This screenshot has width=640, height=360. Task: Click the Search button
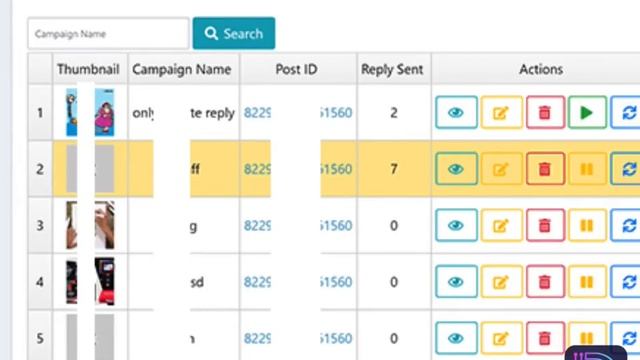[234, 33]
